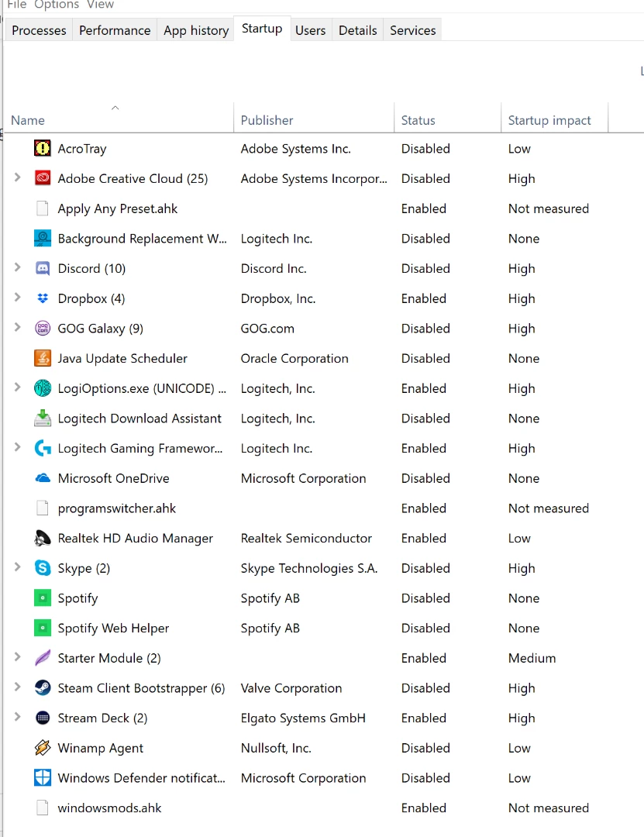This screenshot has height=837, width=644.
Task: Click the Logitech Download Assistant icon
Action: point(43,418)
